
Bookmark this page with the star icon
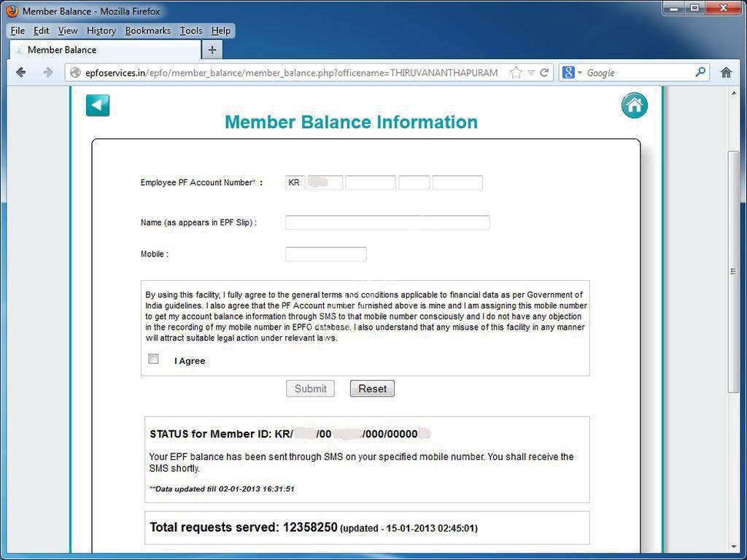(x=515, y=72)
